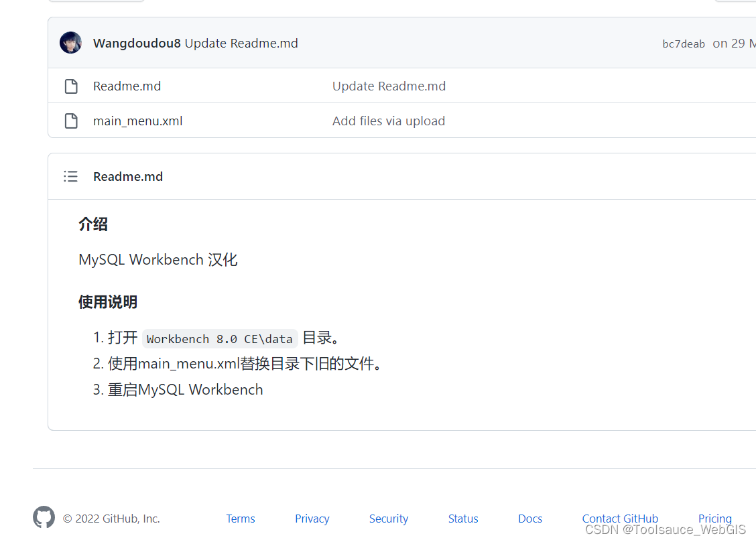Open the Update Readme.md message in file row

tap(389, 86)
